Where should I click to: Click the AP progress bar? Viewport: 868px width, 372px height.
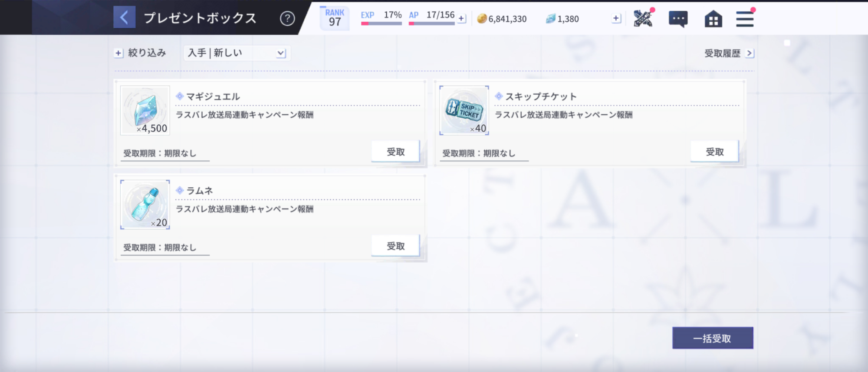coord(431,23)
